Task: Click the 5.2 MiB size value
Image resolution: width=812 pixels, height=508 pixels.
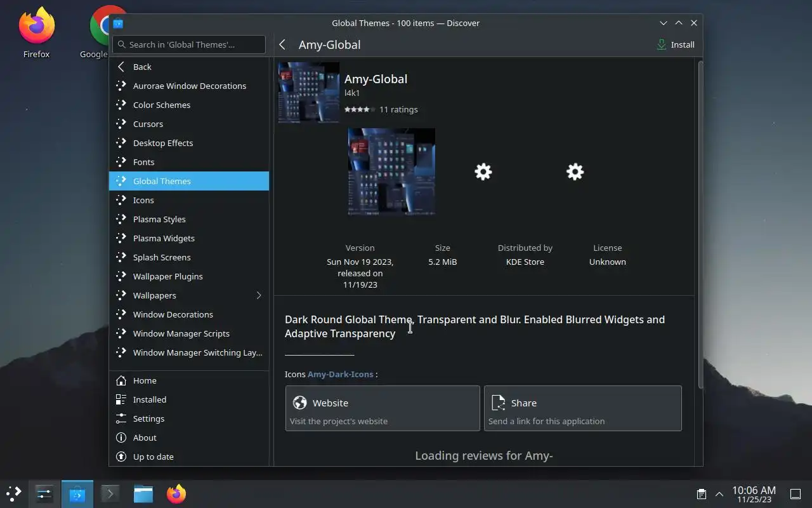Action: click(443, 262)
